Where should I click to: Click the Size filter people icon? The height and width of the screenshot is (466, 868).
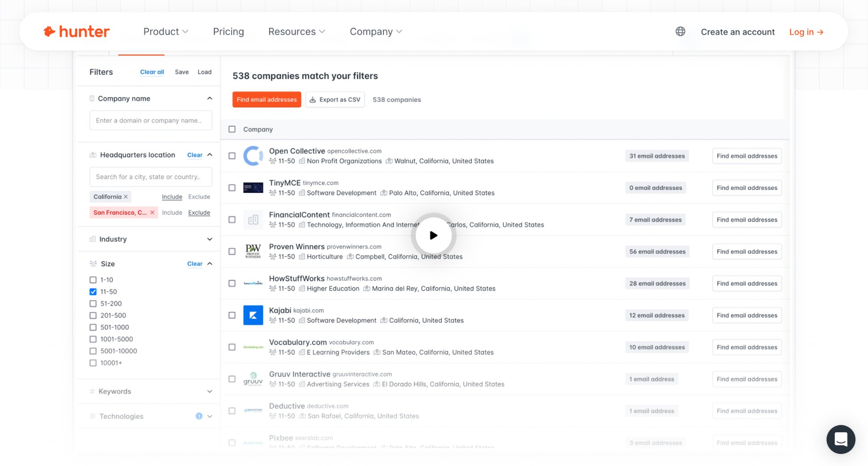click(x=93, y=264)
